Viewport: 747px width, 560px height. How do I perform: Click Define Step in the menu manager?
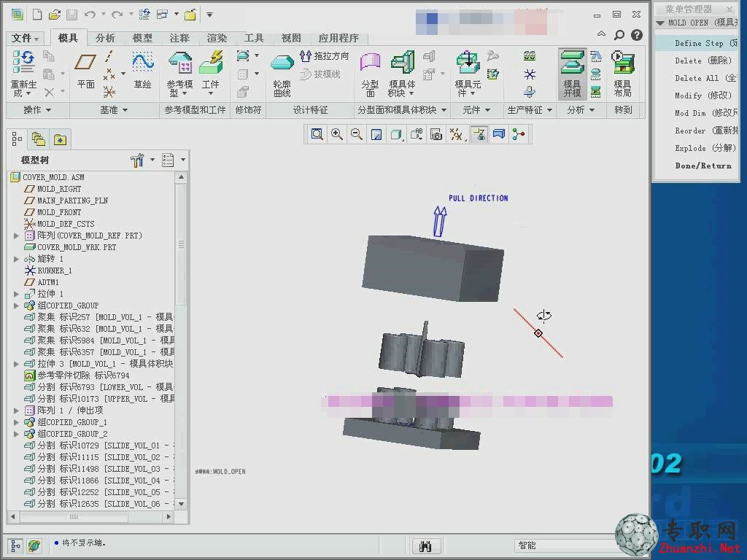697,43
